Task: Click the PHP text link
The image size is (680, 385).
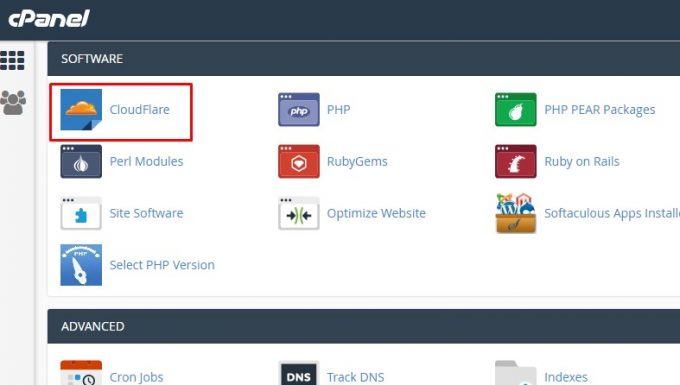Action: pos(339,110)
